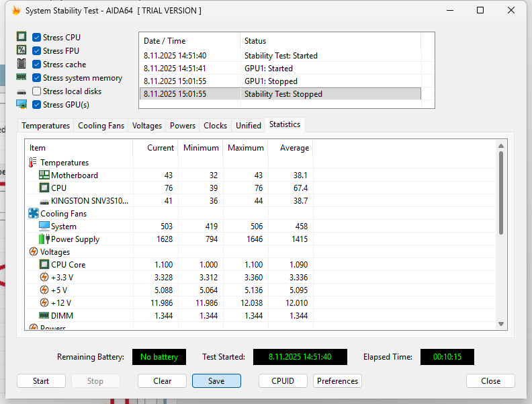Viewport: 532px width, 404px height.
Task: Click the +12 V lightning icon
Action: (44, 302)
